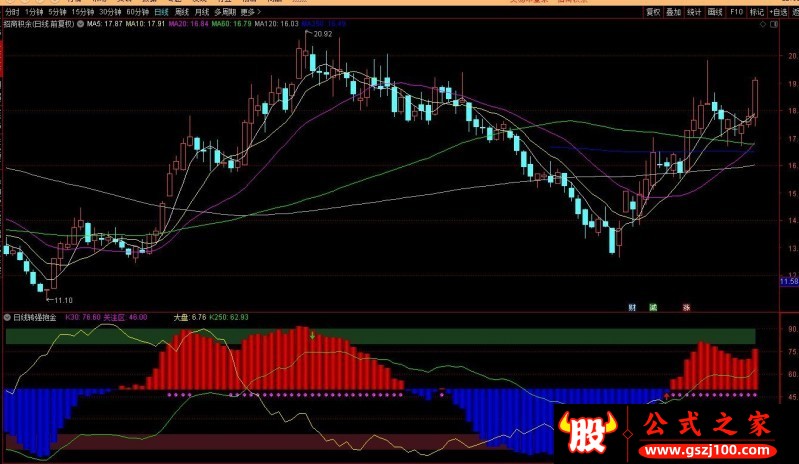The height and width of the screenshot is (464, 799).
Task: Add stock with +自选 button
Action: 779,12
